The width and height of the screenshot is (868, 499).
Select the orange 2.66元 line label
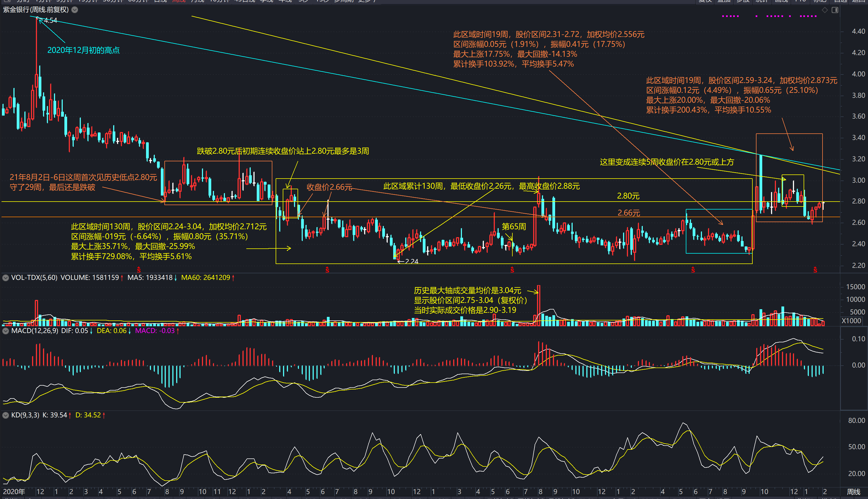629,213
